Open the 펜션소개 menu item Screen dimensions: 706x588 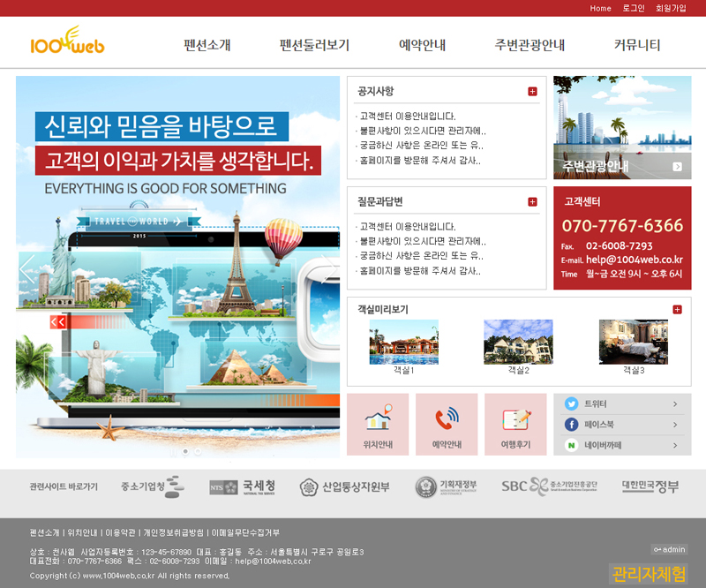click(207, 45)
